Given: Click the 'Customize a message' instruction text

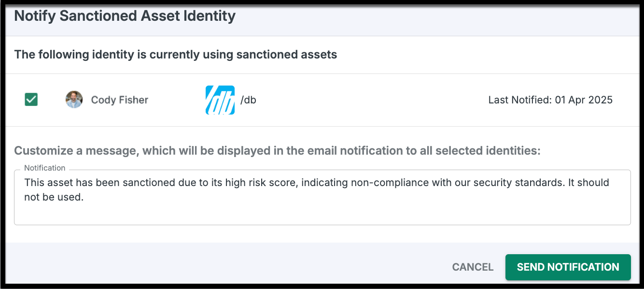Looking at the screenshot, I should coord(277,151).
